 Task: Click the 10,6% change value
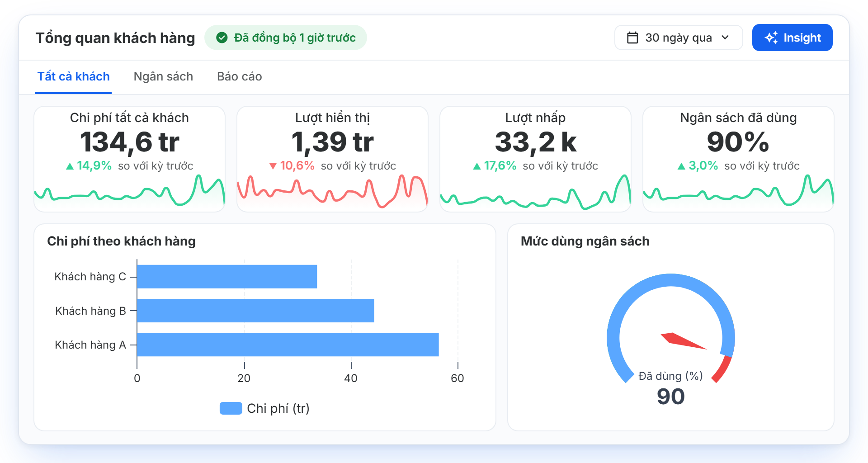click(x=297, y=166)
